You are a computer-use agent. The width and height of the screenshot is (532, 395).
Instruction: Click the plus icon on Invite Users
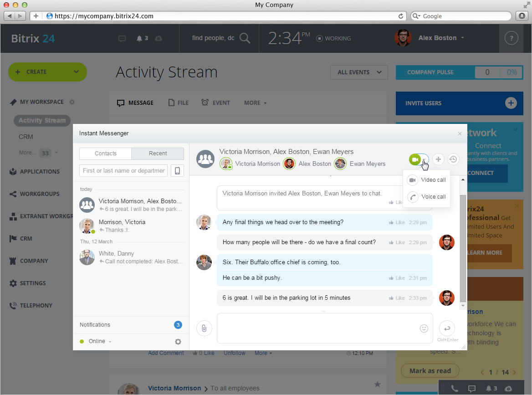(x=511, y=103)
